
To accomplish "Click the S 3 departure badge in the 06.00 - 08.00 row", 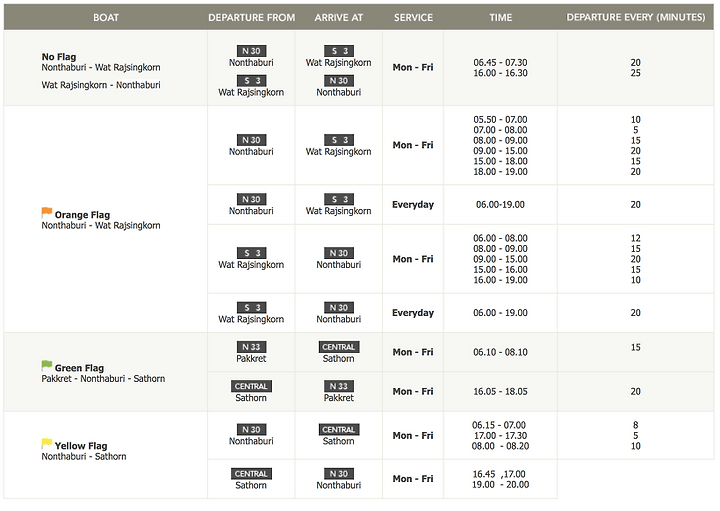I will click(251, 253).
